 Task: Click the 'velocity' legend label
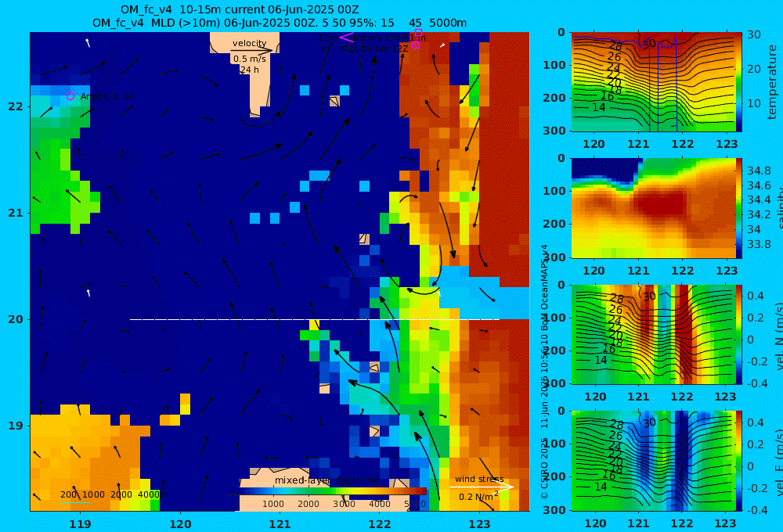pos(249,43)
